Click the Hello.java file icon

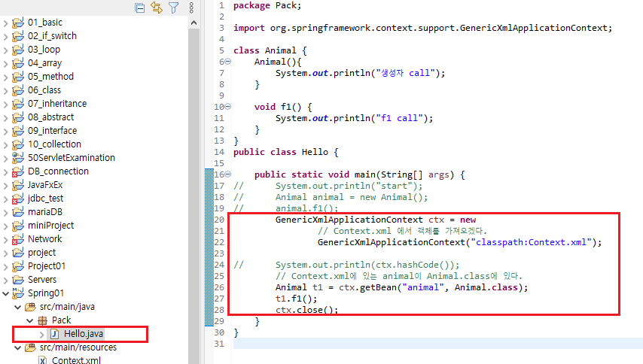point(54,334)
